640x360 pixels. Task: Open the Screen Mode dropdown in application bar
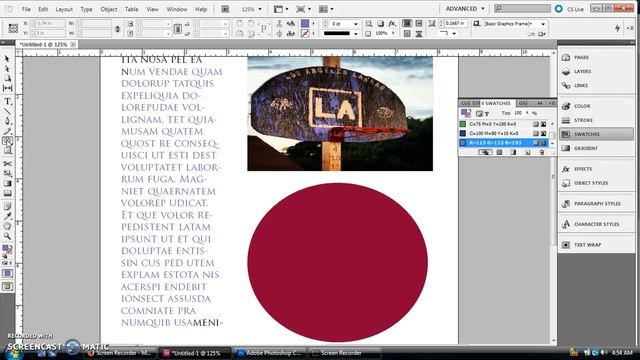303,9
